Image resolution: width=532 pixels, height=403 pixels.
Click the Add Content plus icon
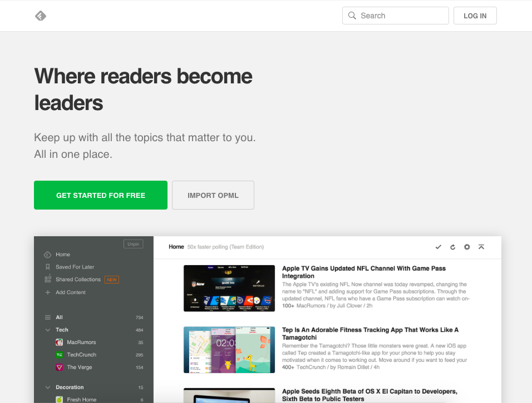click(48, 292)
